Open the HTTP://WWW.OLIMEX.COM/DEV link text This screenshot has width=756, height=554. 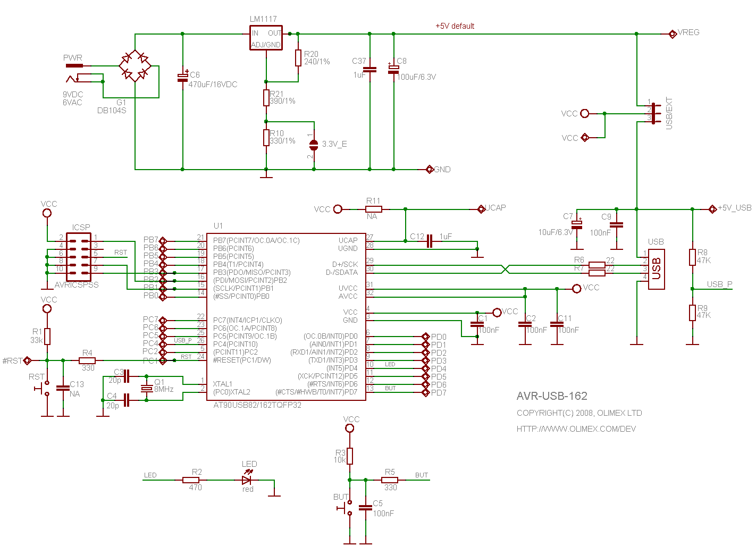click(x=576, y=429)
